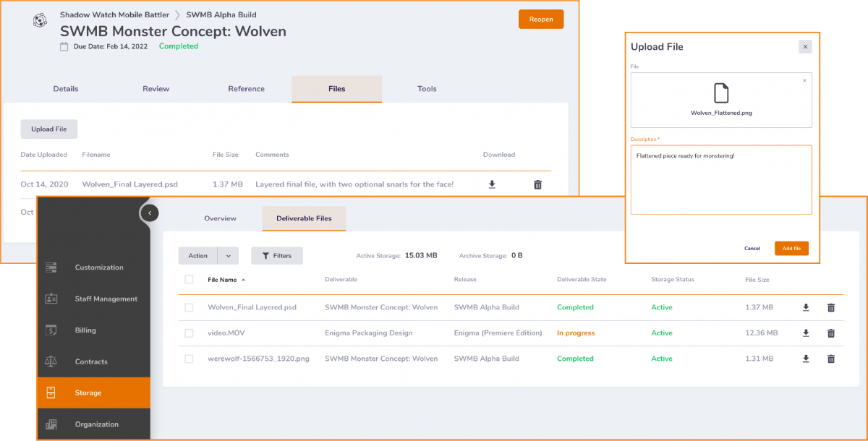Close the Upload File dialog

(805, 47)
